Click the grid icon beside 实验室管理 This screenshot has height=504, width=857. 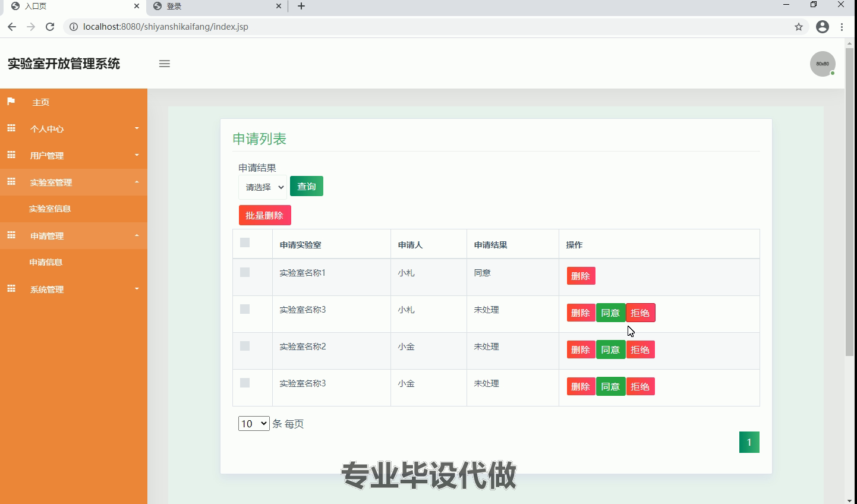(x=11, y=182)
